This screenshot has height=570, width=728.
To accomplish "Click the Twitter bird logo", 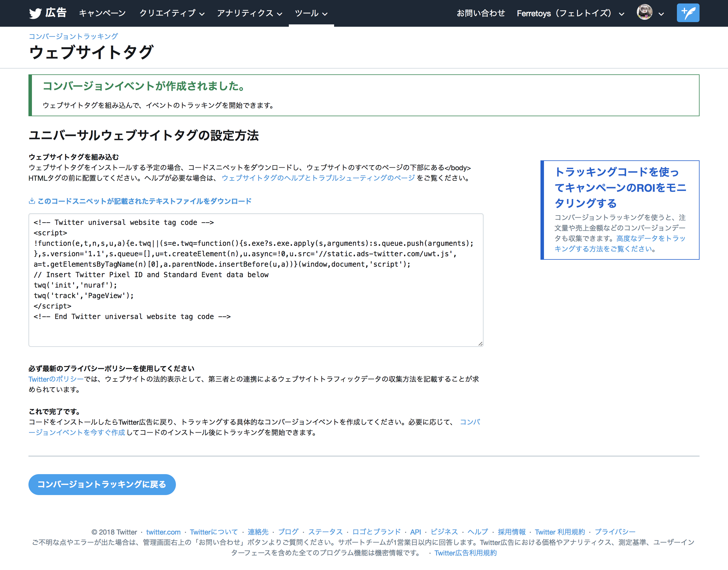I will point(35,13).
